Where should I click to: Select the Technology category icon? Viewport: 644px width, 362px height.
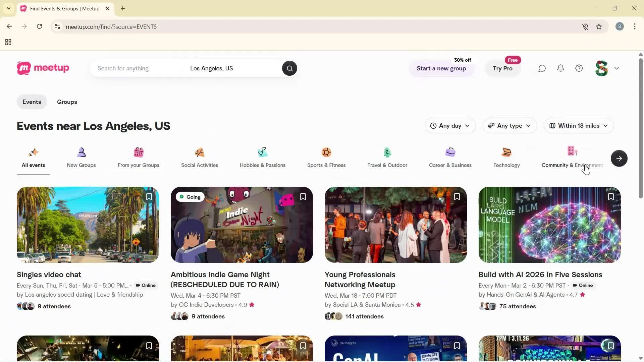click(506, 153)
